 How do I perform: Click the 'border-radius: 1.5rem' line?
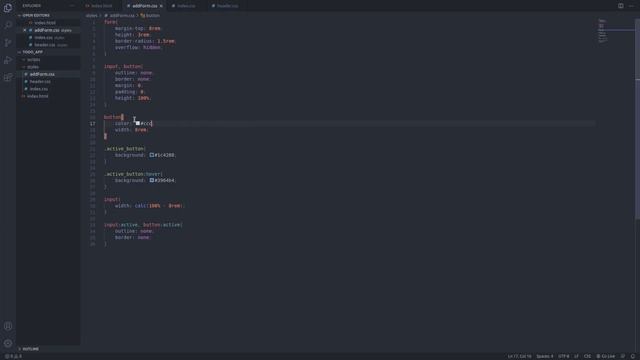pyautogui.click(x=145, y=41)
